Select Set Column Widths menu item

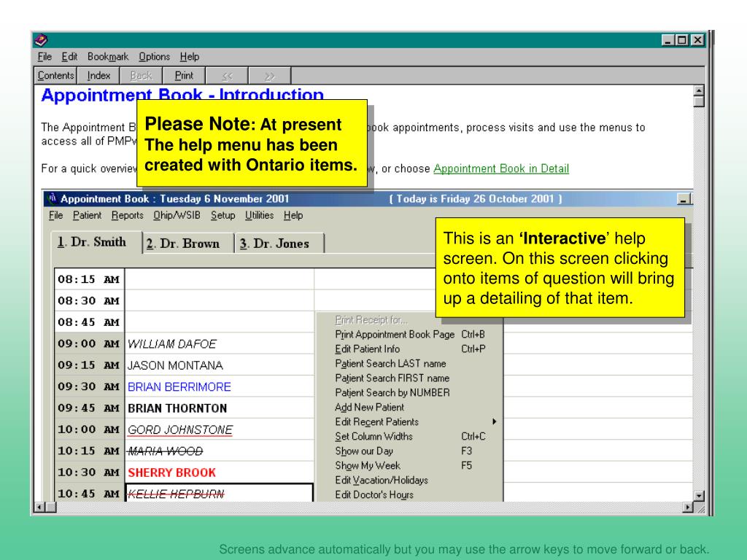click(x=410, y=436)
